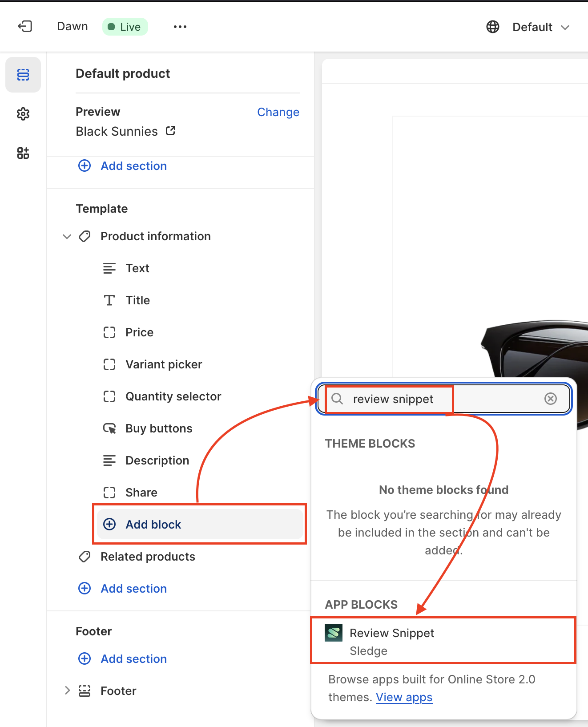Click Add block under Product information
Screen dimensions: 588x727
tap(153, 525)
